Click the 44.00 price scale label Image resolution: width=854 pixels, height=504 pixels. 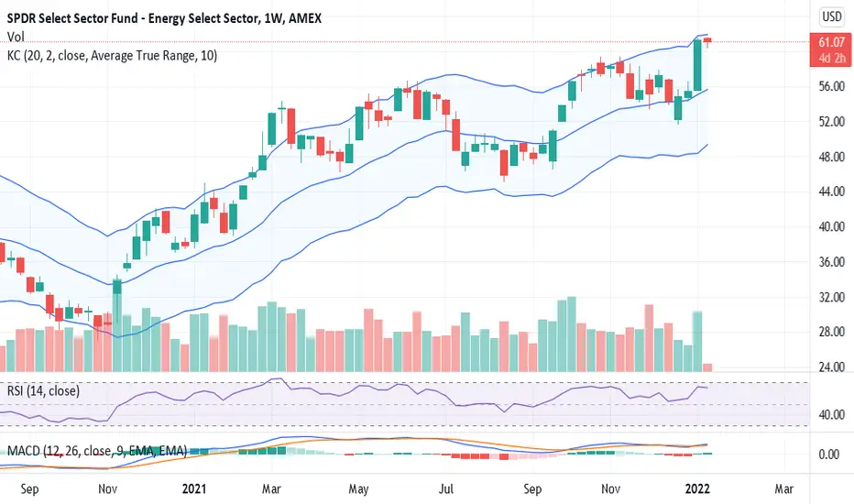(832, 192)
